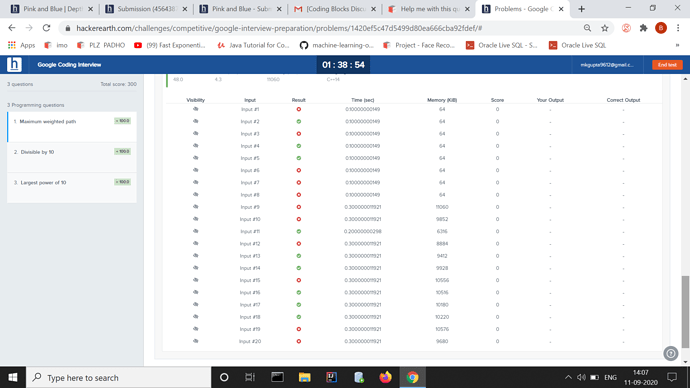
Task: Click failed result icon of Input #10
Action: click(x=298, y=219)
